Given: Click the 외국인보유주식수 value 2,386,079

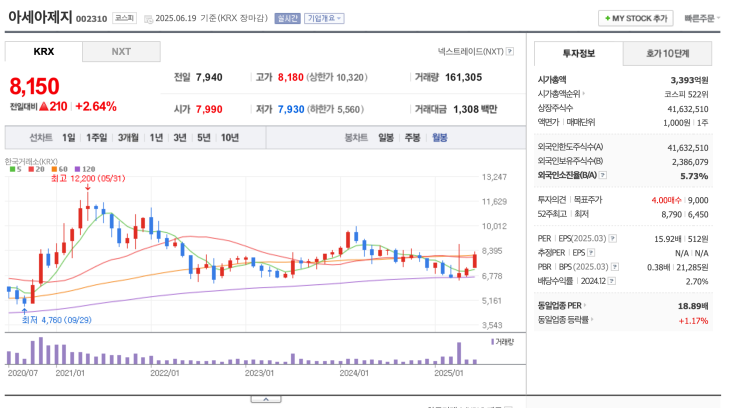Looking at the screenshot, I should pyautogui.click(x=690, y=162).
